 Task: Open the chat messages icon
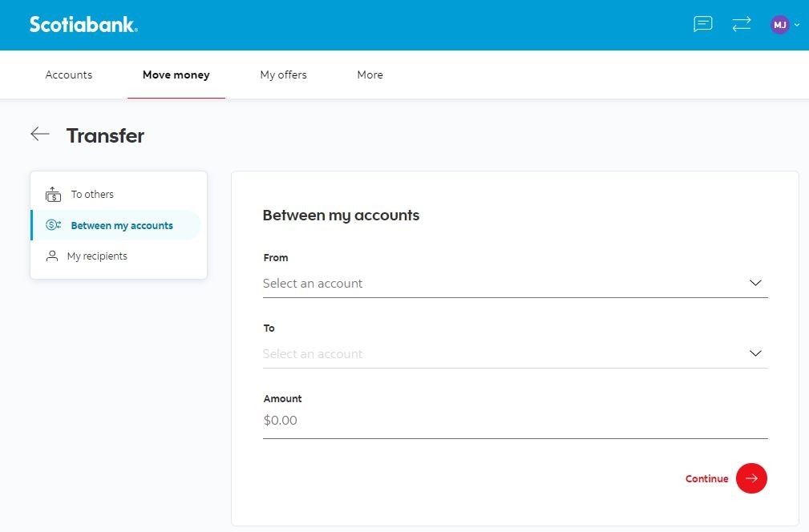pyautogui.click(x=702, y=24)
